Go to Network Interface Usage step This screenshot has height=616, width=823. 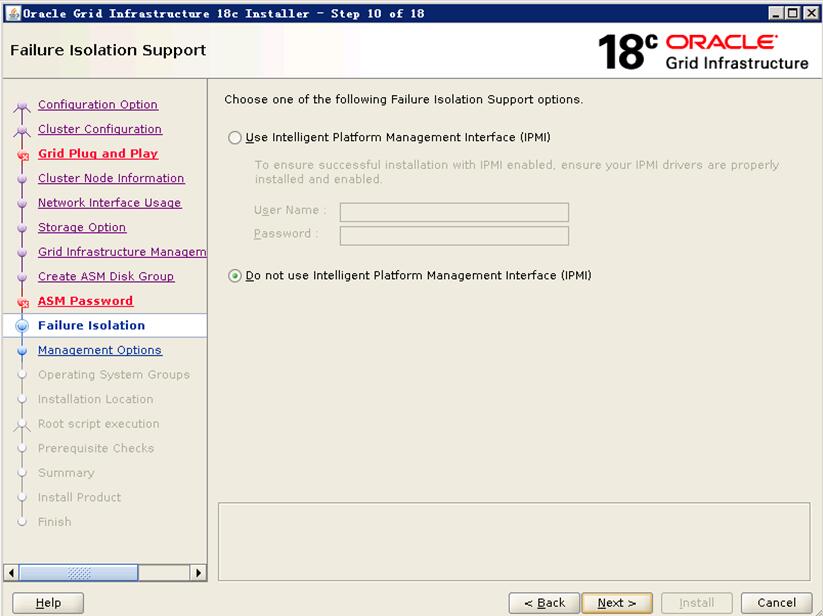pos(110,203)
